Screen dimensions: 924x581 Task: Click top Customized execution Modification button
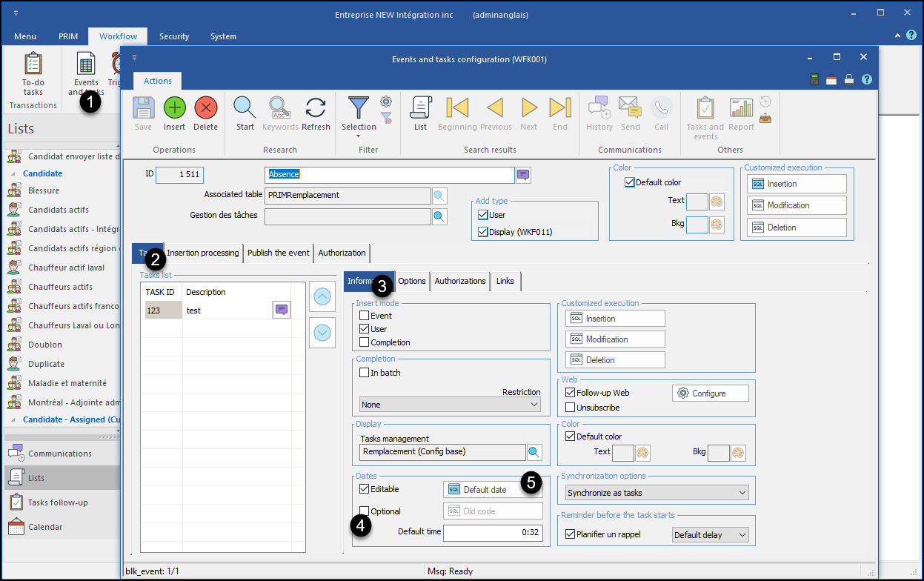(x=797, y=205)
